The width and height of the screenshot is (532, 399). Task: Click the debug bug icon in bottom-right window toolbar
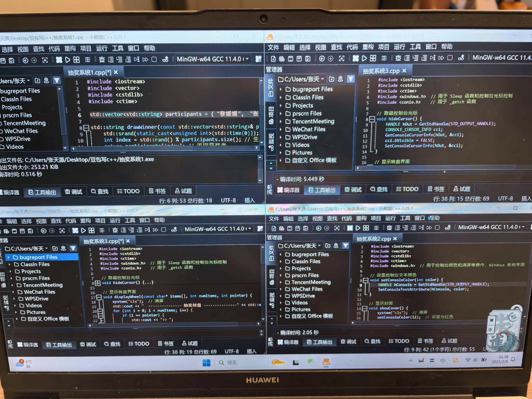point(389,228)
